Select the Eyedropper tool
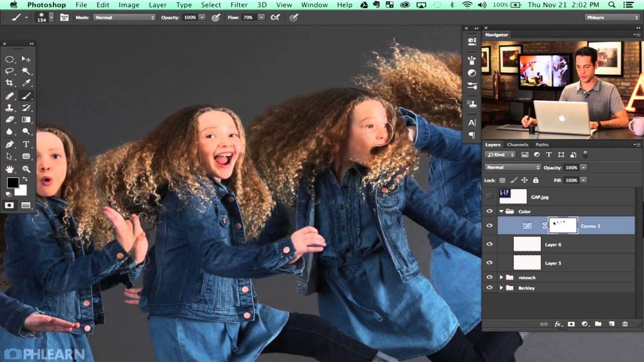644x362 pixels. (x=26, y=83)
